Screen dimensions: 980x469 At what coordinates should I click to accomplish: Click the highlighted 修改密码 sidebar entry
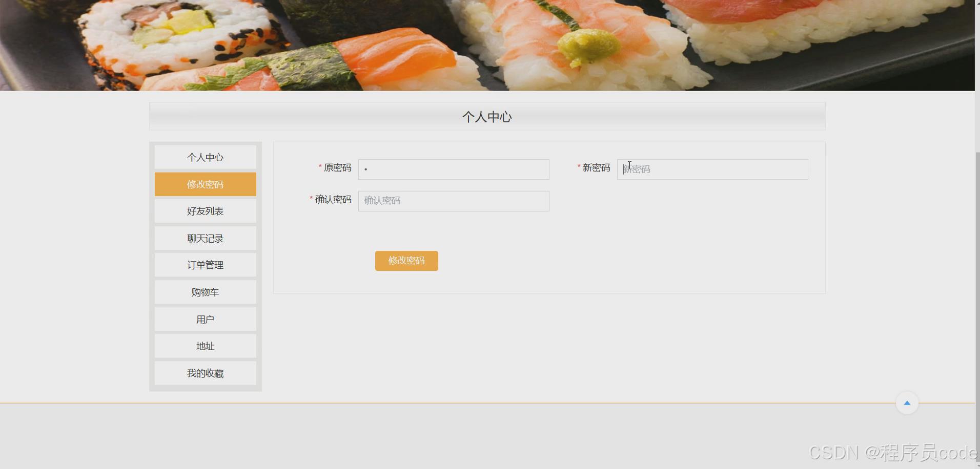(205, 184)
